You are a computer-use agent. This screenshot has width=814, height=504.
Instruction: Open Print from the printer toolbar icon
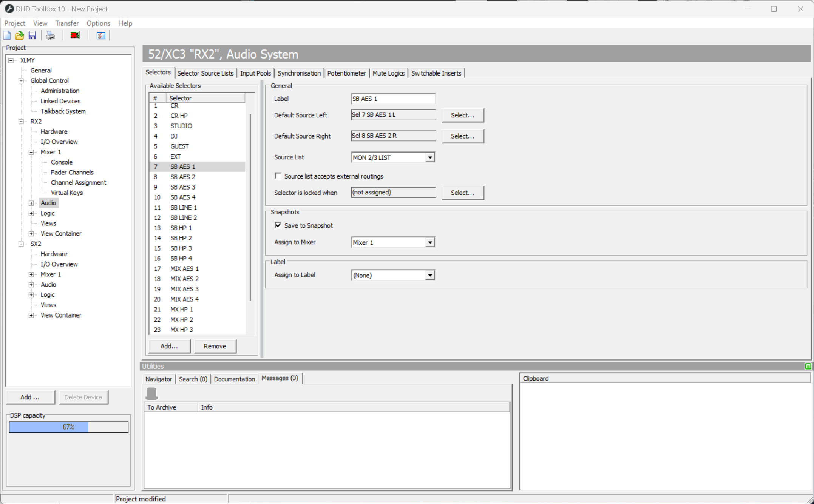click(50, 35)
